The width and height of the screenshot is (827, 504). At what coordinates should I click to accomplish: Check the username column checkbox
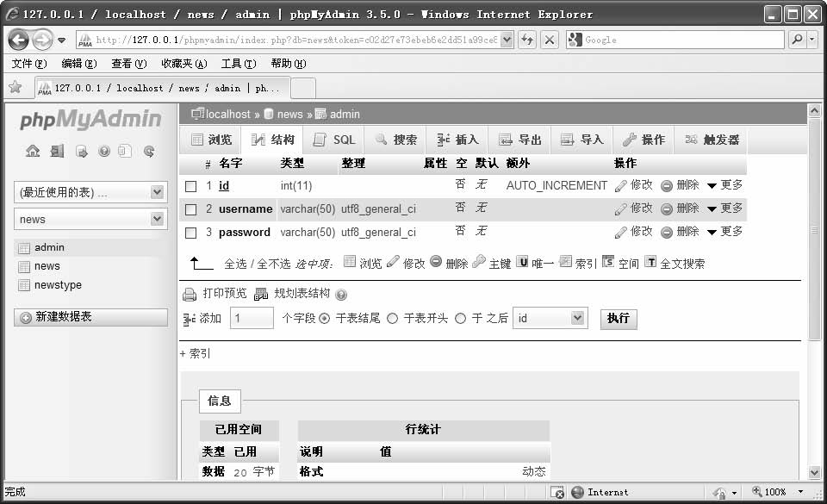tap(191, 209)
